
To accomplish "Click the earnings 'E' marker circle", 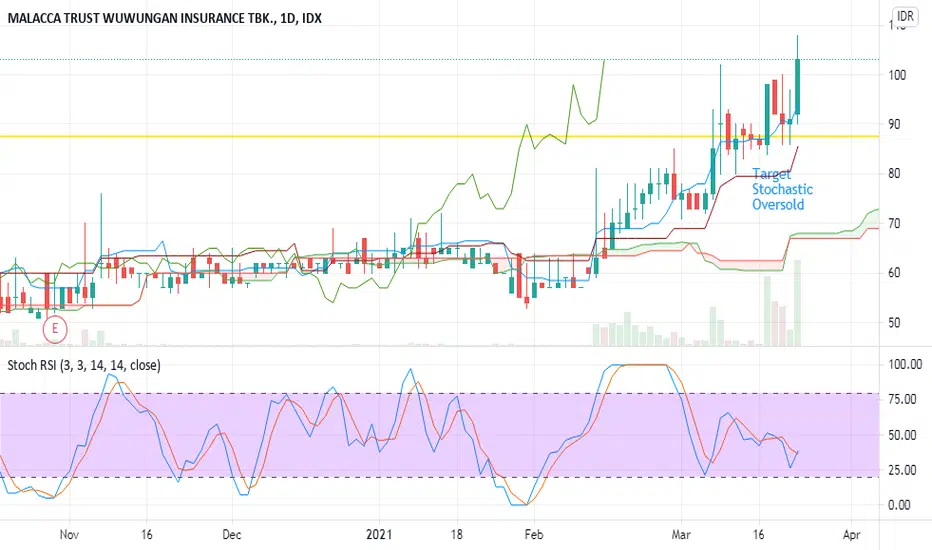I will [x=55, y=329].
